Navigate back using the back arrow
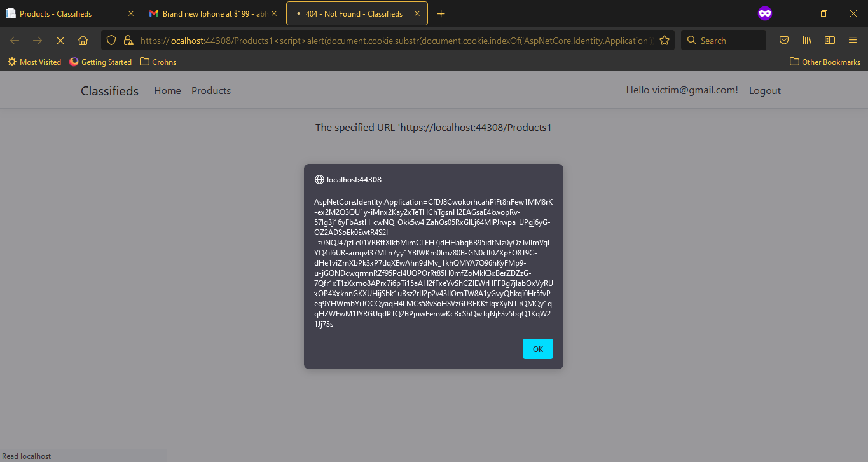The width and height of the screenshot is (868, 462). pyautogui.click(x=14, y=40)
